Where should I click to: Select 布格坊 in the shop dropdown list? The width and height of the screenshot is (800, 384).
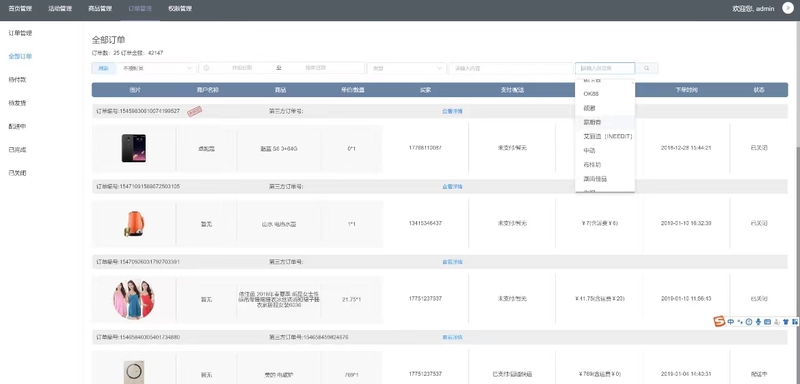(x=605, y=165)
